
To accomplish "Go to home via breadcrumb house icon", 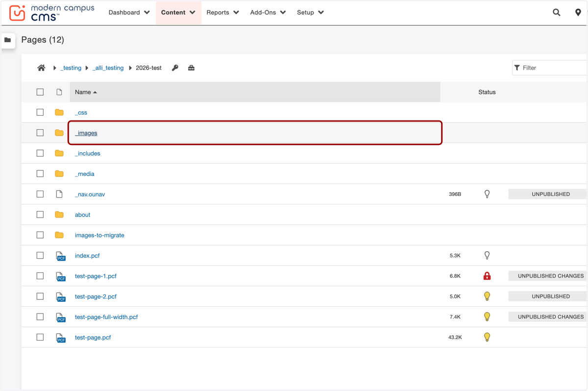I will click(41, 68).
